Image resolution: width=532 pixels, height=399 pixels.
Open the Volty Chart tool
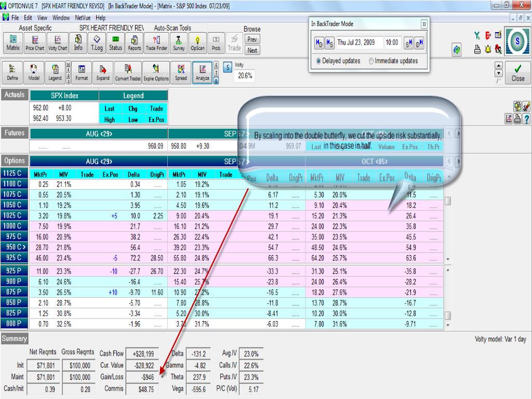pos(58,43)
